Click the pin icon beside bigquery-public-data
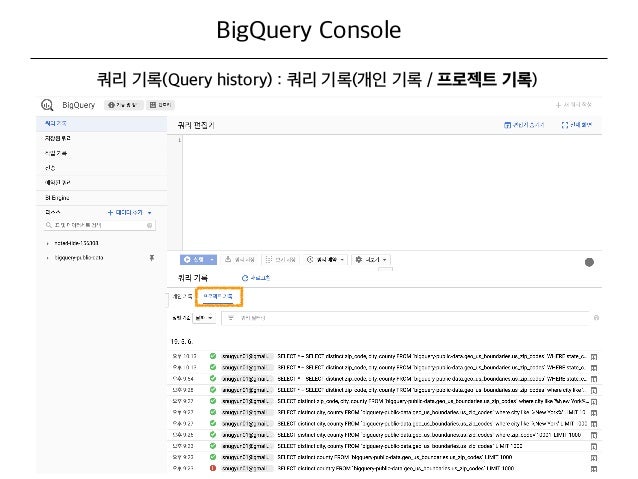This screenshot has height=479, width=638. [151, 258]
